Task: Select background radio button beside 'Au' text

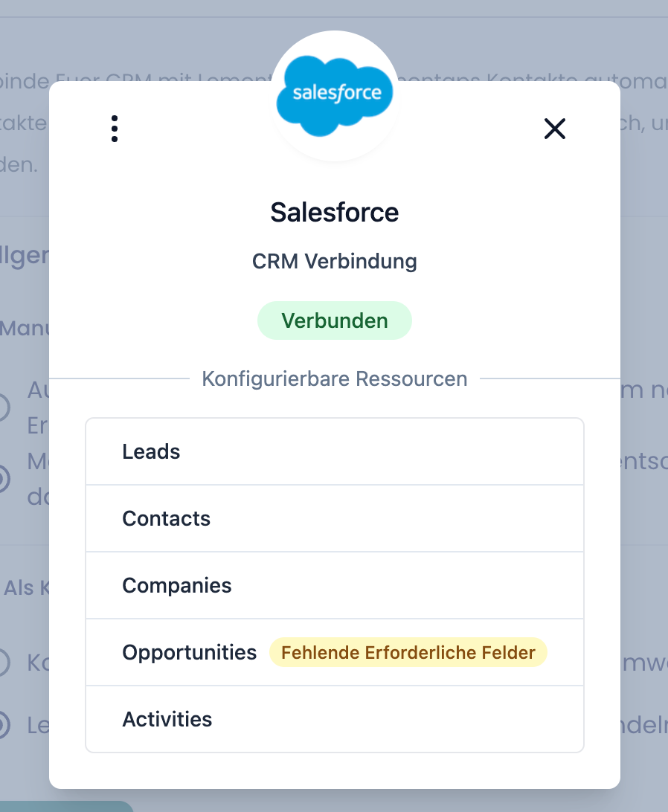Action: [x=3, y=407]
